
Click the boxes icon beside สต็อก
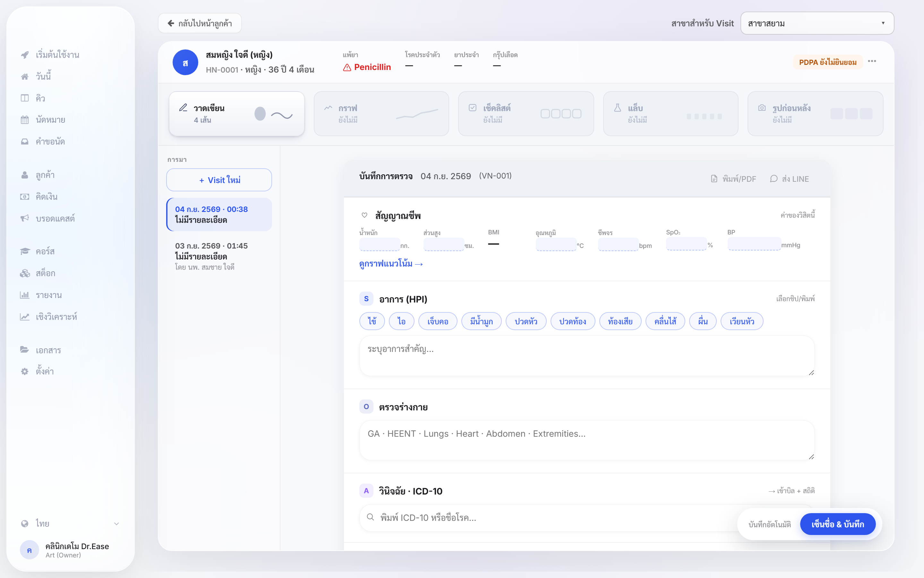[x=25, y=273]
